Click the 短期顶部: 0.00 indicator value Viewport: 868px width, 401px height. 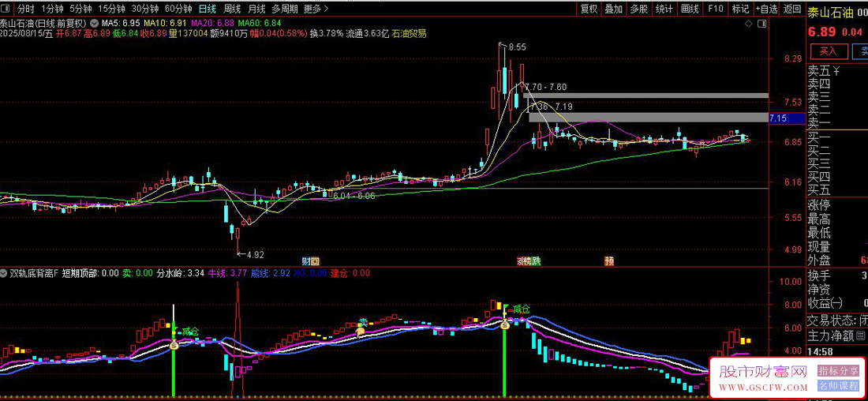(90, 273)
